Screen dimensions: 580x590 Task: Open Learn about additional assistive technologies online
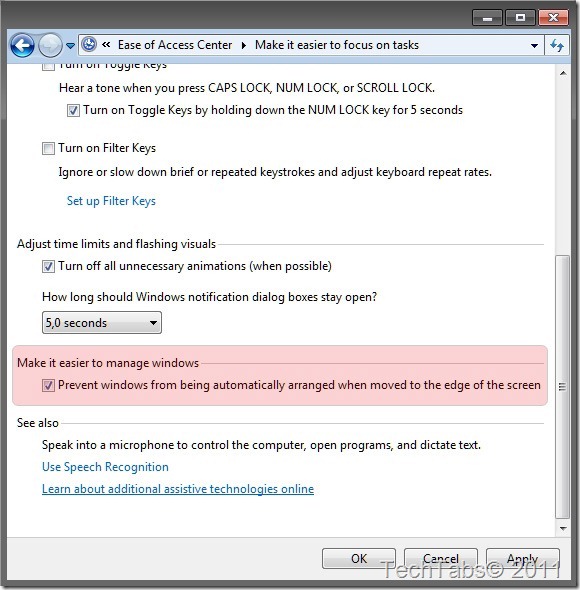(178, 489)
